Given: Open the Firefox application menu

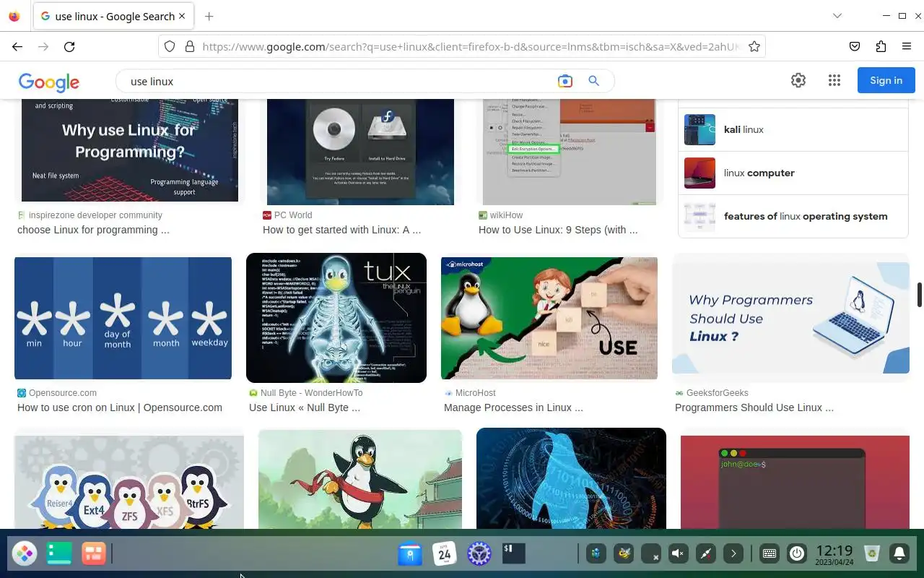Looking at the screenshot, I should tap(907, 46).
